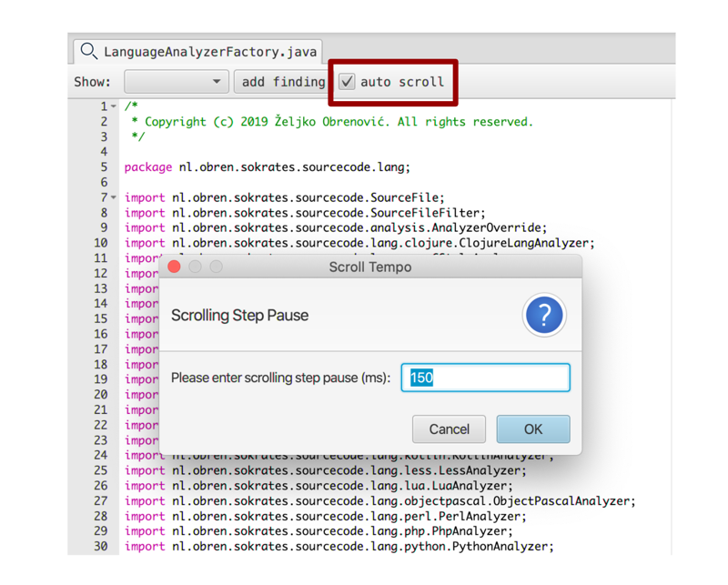Select the LanguageAnalyzerFactory.java tab
Image resolution: width=728 pixels, height=585 pixels.
click(209, 52)
